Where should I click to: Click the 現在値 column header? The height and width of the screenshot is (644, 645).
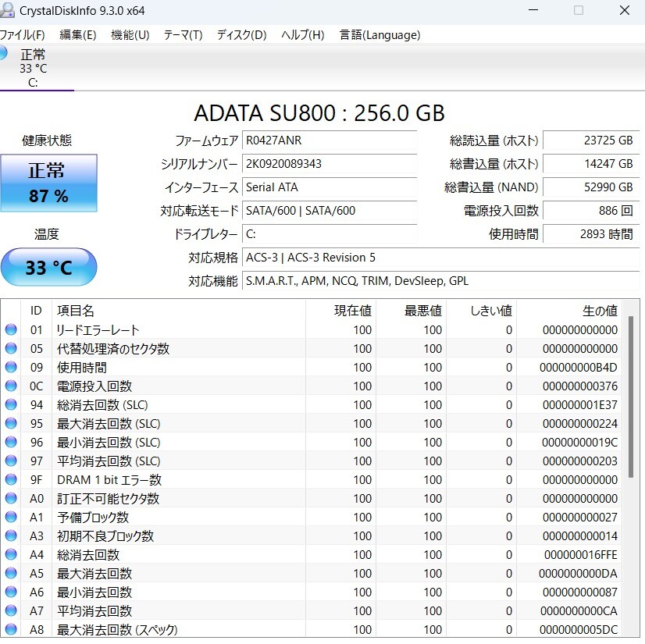click(340, 311)
